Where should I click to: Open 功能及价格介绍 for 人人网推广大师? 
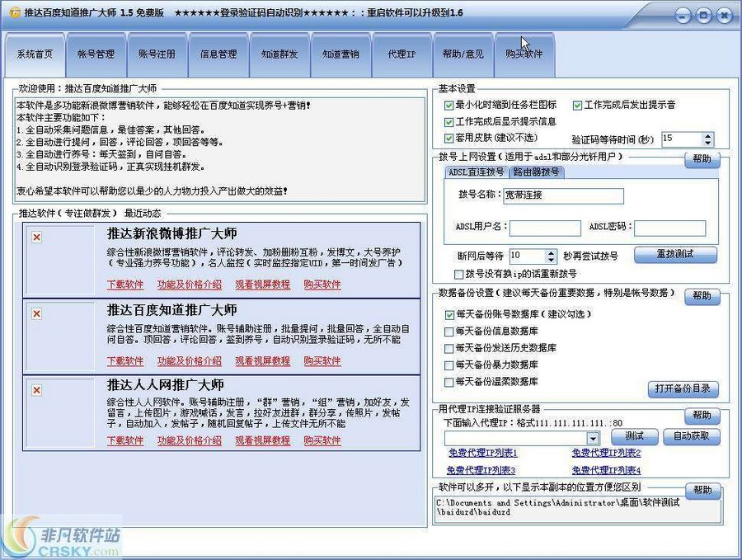pos(190,440)
